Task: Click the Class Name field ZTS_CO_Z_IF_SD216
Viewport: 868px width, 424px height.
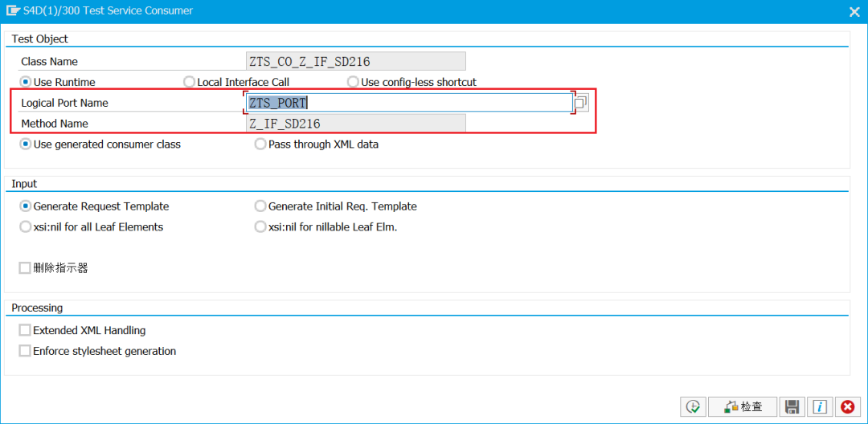Action: [355, 61]
